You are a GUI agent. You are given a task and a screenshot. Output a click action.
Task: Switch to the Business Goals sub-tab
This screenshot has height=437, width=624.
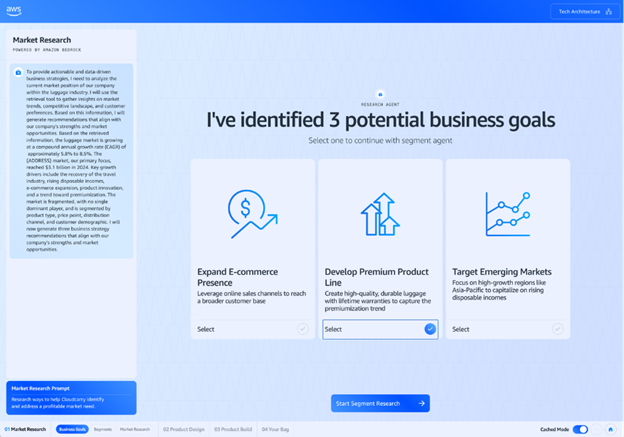[72, 429]
